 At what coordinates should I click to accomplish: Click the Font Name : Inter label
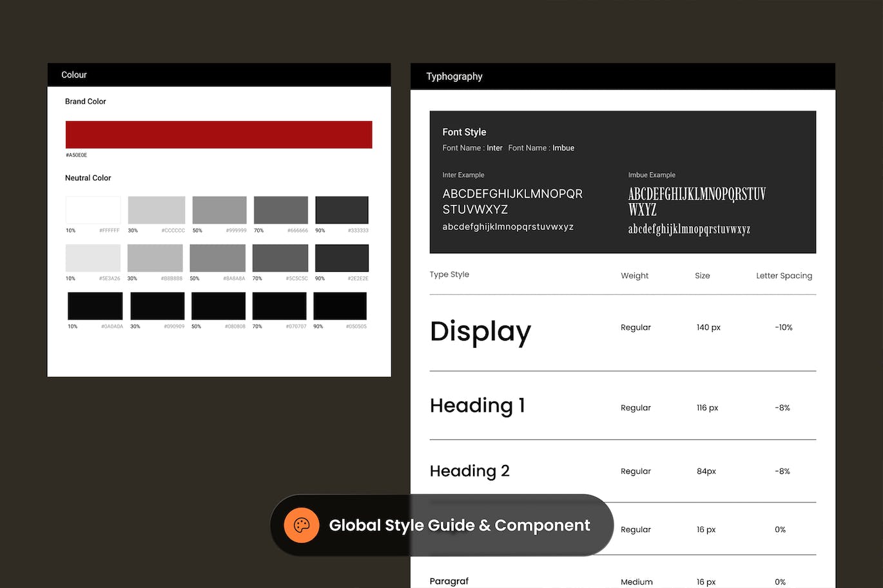click(472, 148)
